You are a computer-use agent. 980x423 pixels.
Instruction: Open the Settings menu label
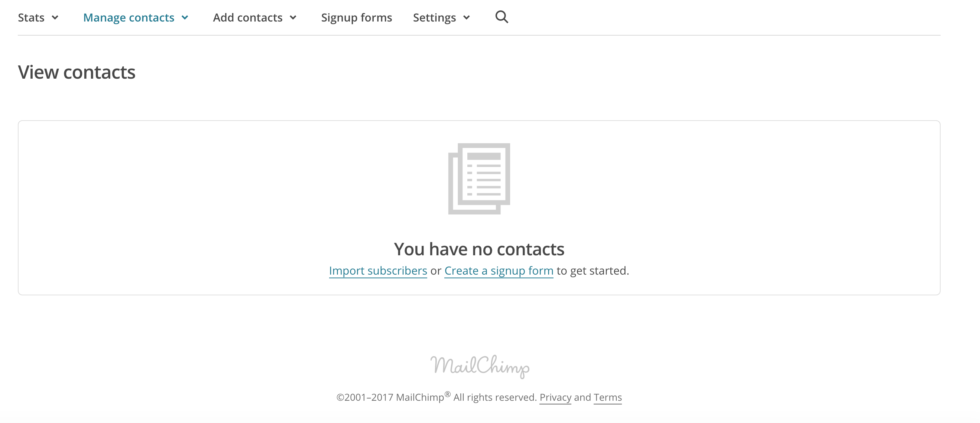coord(434,17)
